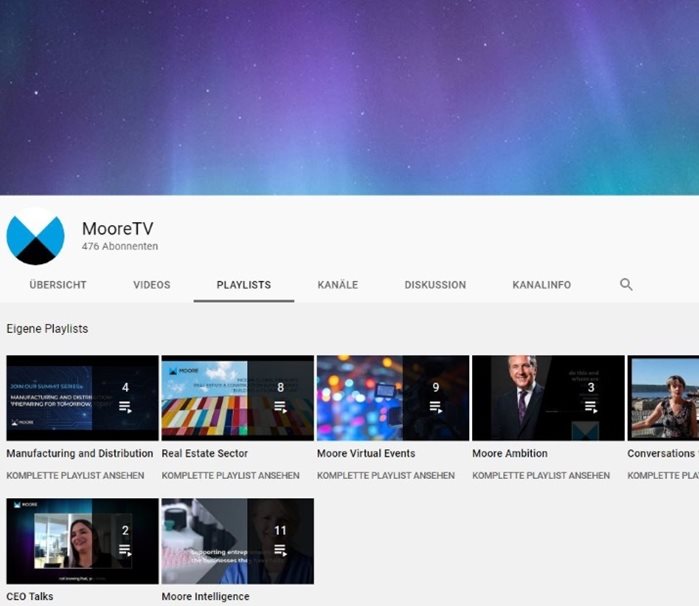
Task: Open CEO Talks playlist title
Action: coord(30,596)
